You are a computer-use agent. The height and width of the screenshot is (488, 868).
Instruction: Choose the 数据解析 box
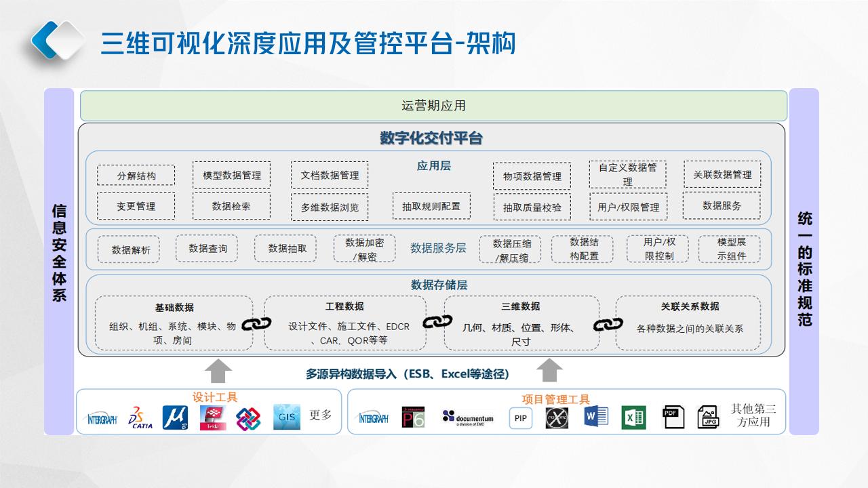pyautogui.click(x=129, y=249)
